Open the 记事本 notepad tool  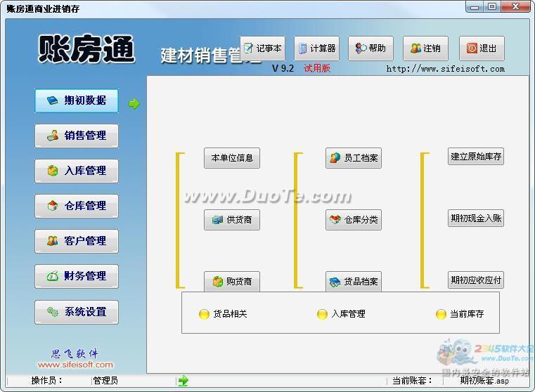pos(262,48)
